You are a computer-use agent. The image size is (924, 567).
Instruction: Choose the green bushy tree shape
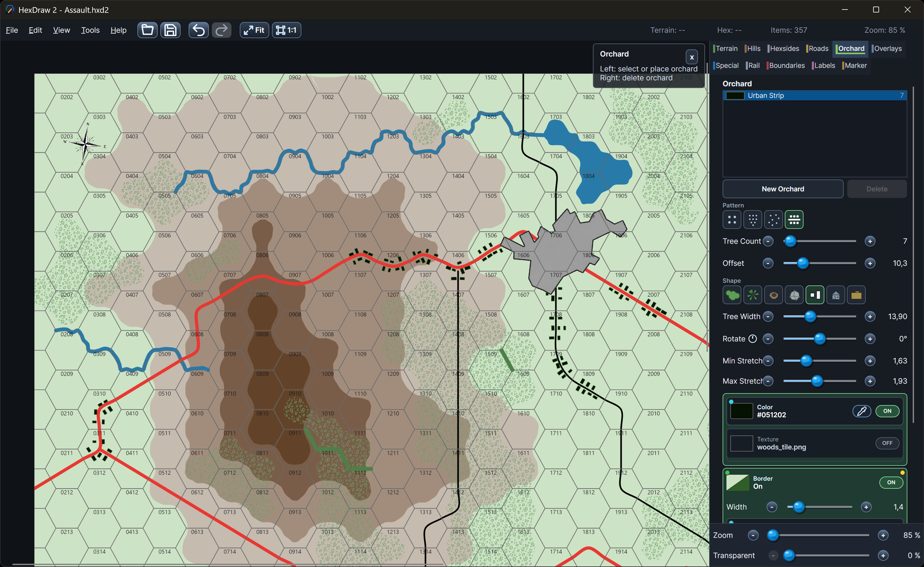tap(732, 295)
